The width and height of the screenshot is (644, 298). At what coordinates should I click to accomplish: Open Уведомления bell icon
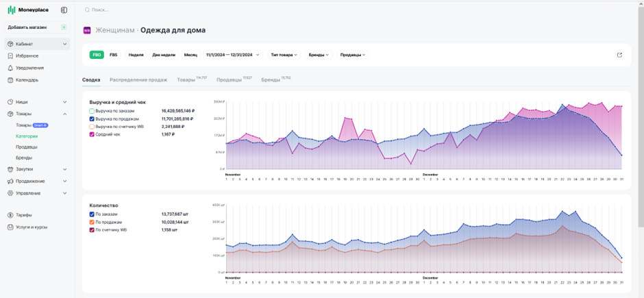tap(10, 68)
